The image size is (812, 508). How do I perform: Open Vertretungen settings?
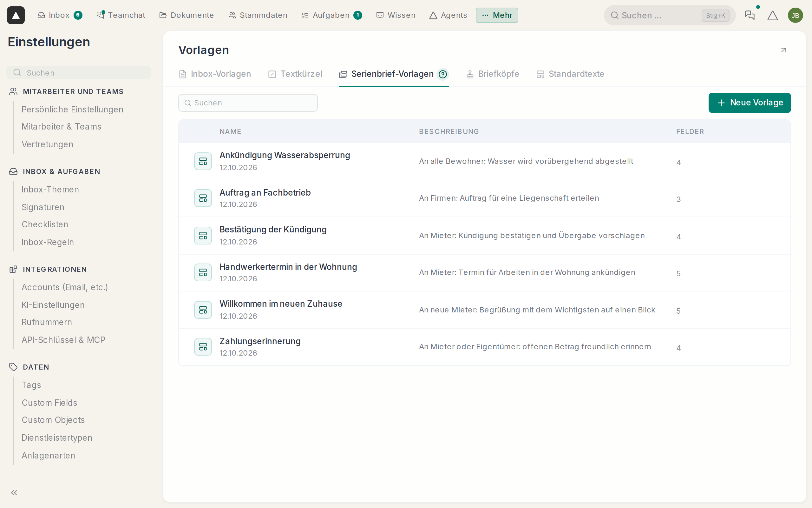coord(47,144)
